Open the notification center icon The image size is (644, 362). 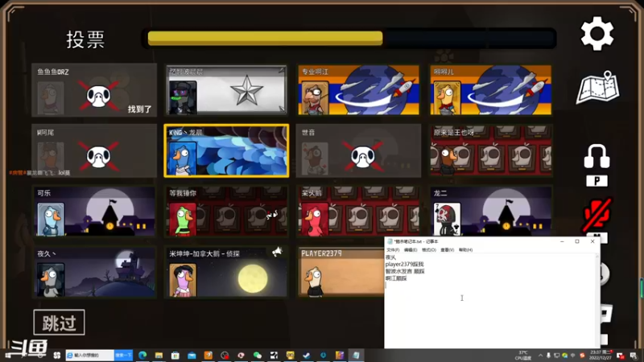[x=634, y=356]
